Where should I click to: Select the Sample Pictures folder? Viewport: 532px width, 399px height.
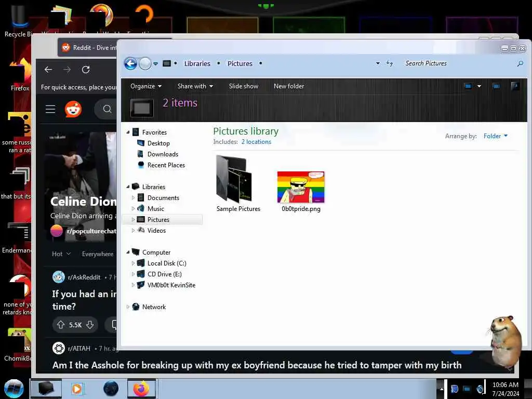pyautogui.click(x=238, y=183)
